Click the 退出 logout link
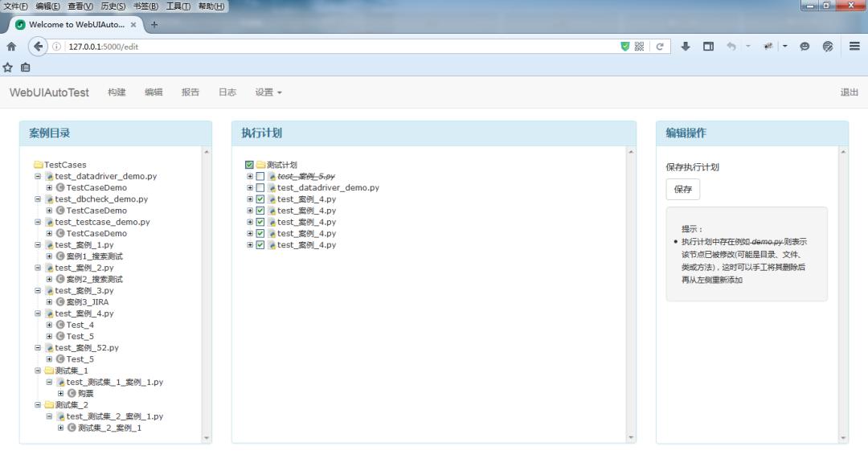The width and height of the screenshot is (868, 463). pyautogui.click(x=849, y=92)
